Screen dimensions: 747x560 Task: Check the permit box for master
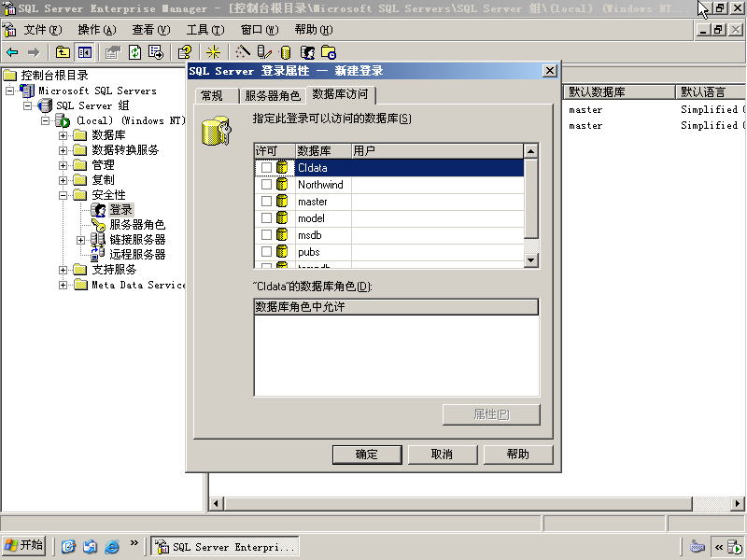click(266, 202)
